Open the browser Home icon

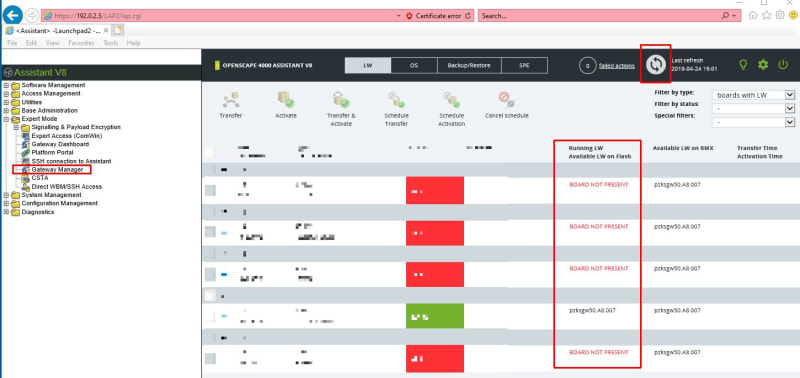[753, 15]
